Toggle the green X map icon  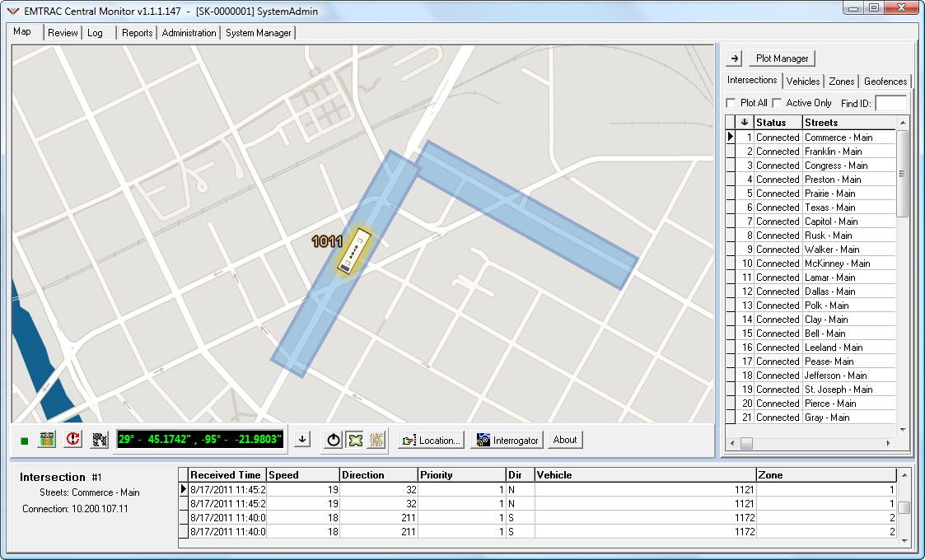355,440
